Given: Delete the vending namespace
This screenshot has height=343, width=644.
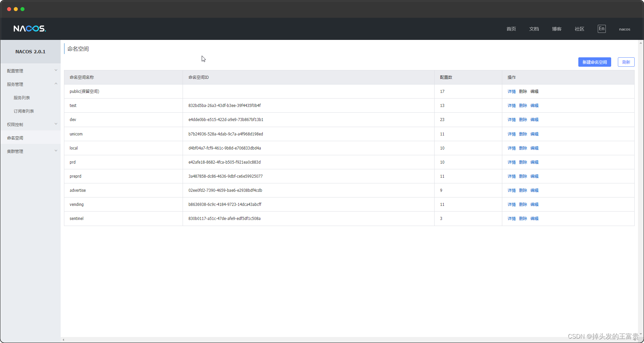Looking at the screenshot, I should [x=523, y=205].
